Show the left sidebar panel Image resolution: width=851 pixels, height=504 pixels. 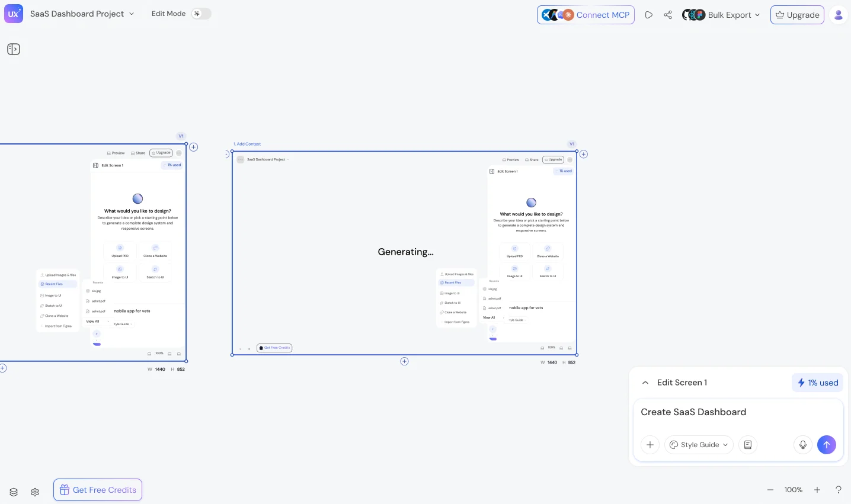click(x=14, y=49)
